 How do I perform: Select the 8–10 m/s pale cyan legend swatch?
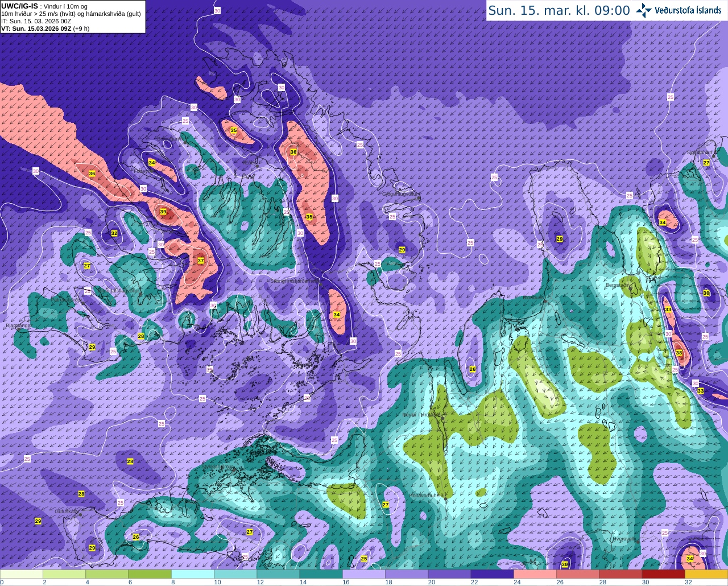193,574
